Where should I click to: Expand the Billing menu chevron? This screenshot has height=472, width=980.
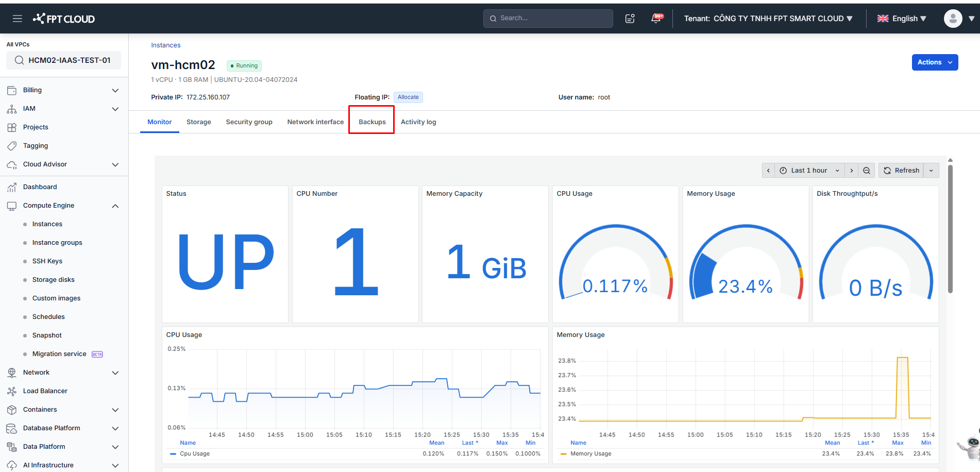point(115,91)
